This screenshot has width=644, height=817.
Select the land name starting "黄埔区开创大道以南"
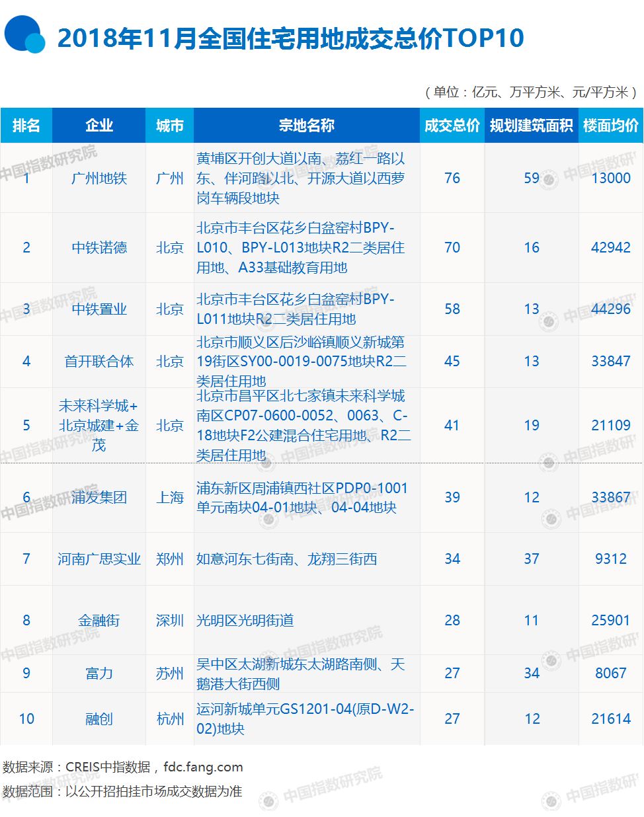coord(301,178)
